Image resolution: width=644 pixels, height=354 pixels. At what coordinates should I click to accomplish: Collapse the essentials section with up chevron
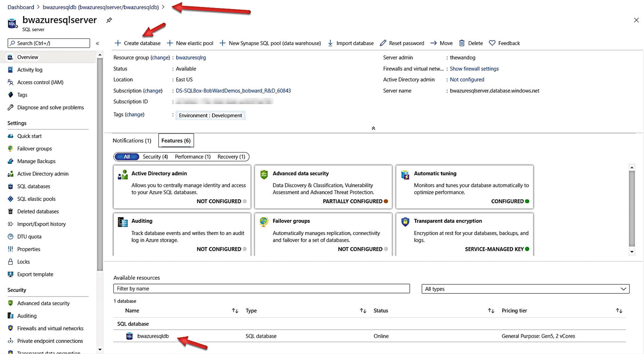tap(373, 128)
